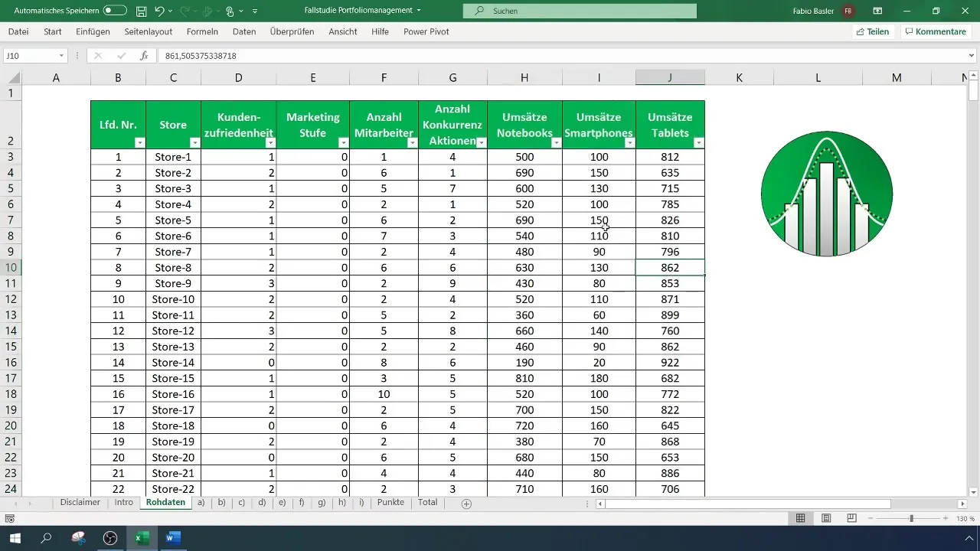
Task: Open the Power Pivot ribbon tab
Action: (426, 31)
